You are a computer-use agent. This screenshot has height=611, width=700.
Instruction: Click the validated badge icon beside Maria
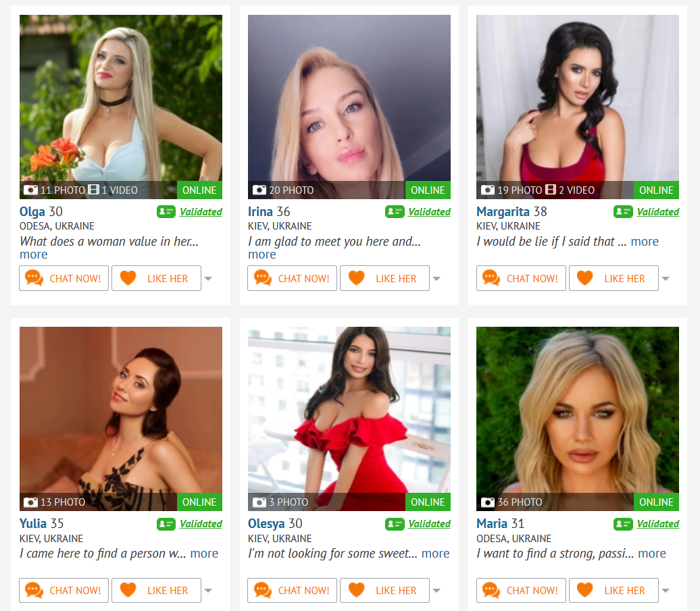pyautogui.click(x=623, y=524)
